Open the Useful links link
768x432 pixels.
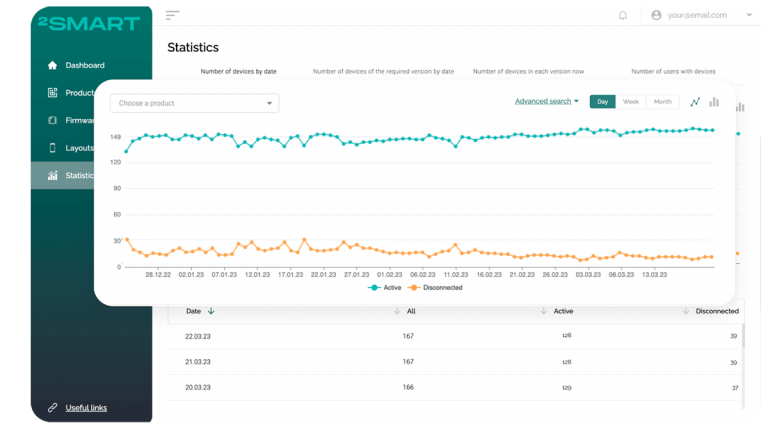coord(86,407)
